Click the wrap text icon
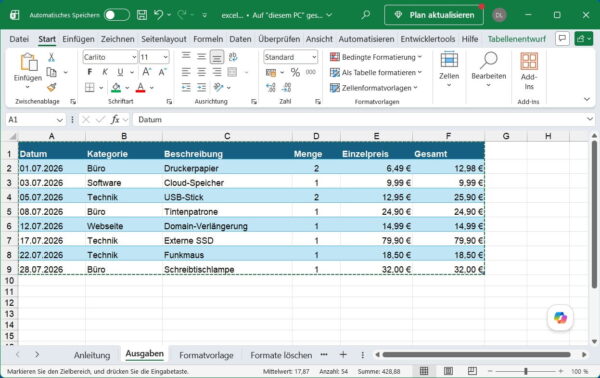The width and height of the screenshot is (600, 378). point(233,57)
